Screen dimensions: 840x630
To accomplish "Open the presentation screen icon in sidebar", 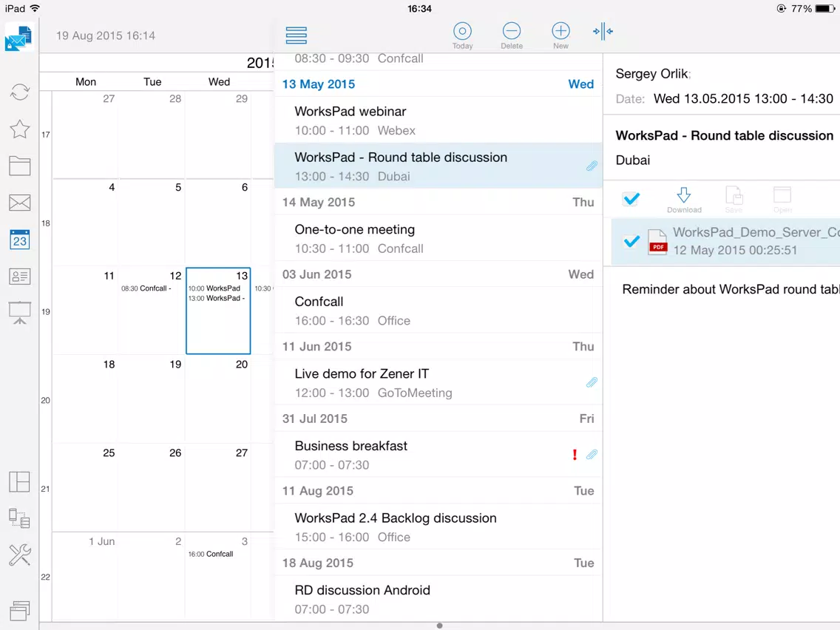I will point(19,313).
